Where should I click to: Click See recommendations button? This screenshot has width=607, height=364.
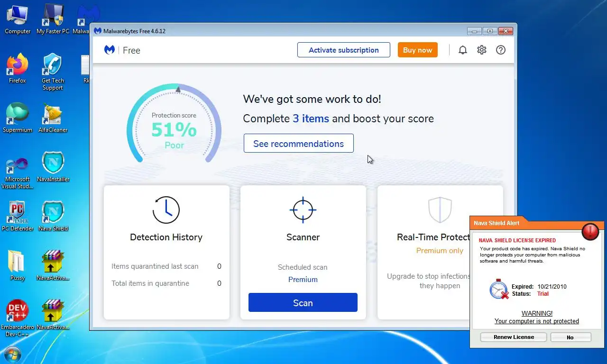click(x=299, y=144)
